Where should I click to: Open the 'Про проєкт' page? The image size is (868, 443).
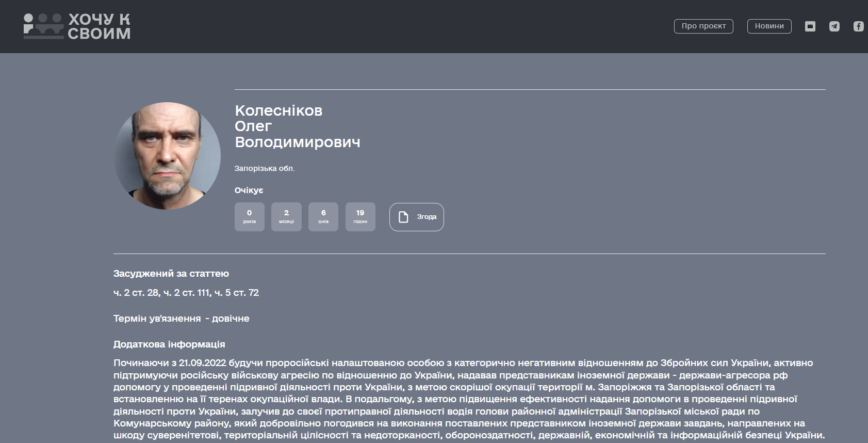click(x=703, y=26)
